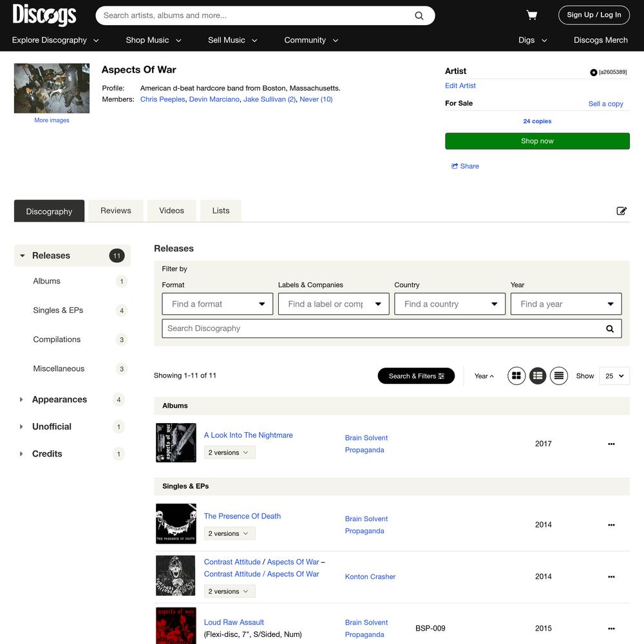Image resolution: width=644 pixels, height=644 pixels.
Task: Switch to large grid card view
Action: (x=516, y=376)
